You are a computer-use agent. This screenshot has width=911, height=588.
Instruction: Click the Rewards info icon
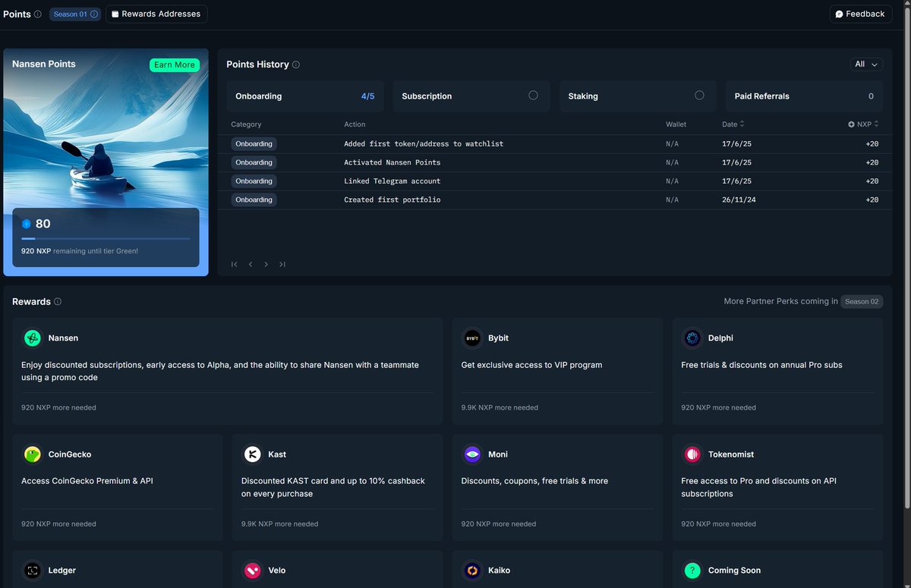point(58,301)
